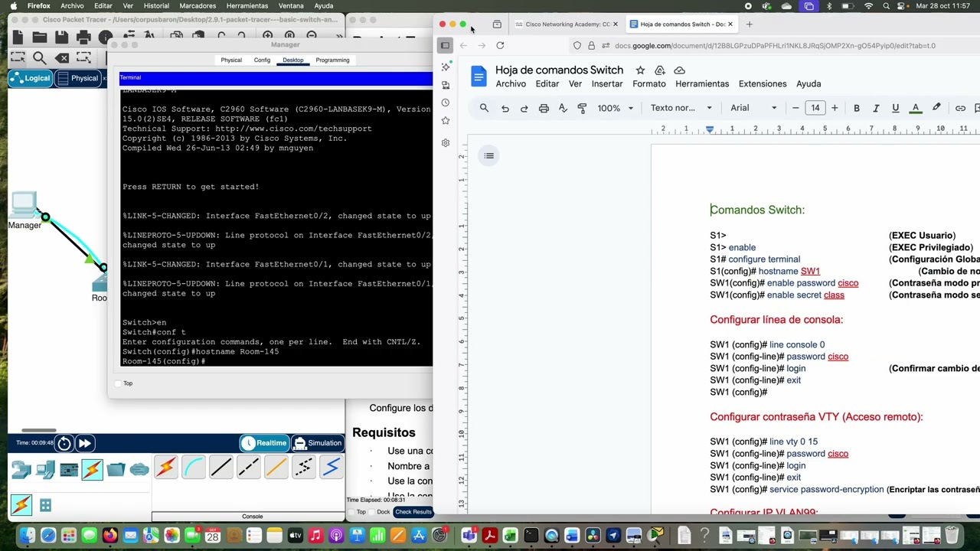Star the Hoja de comandos Switch document
Image resolution: width=980 pixels, height=551 pixels.
(640, 70)
